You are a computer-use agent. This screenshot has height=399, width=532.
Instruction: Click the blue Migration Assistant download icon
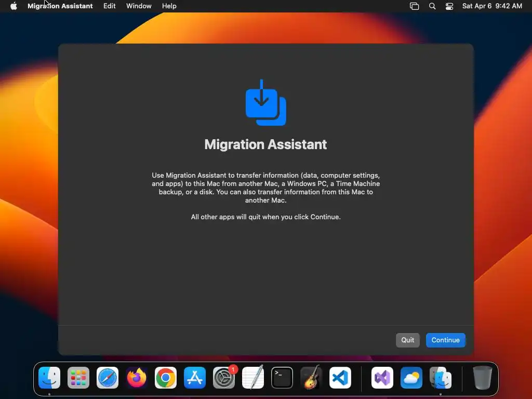tap(265, 102)
